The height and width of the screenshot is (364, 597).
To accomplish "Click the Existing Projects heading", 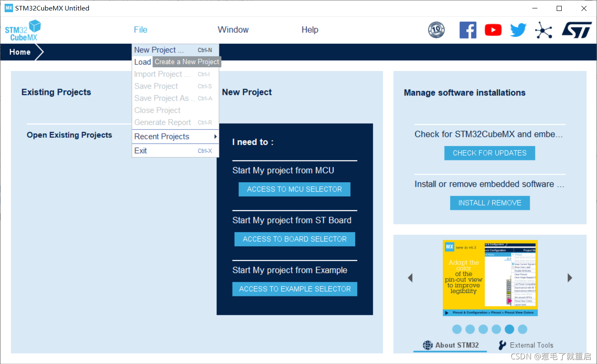I will (x=56, y=92).
